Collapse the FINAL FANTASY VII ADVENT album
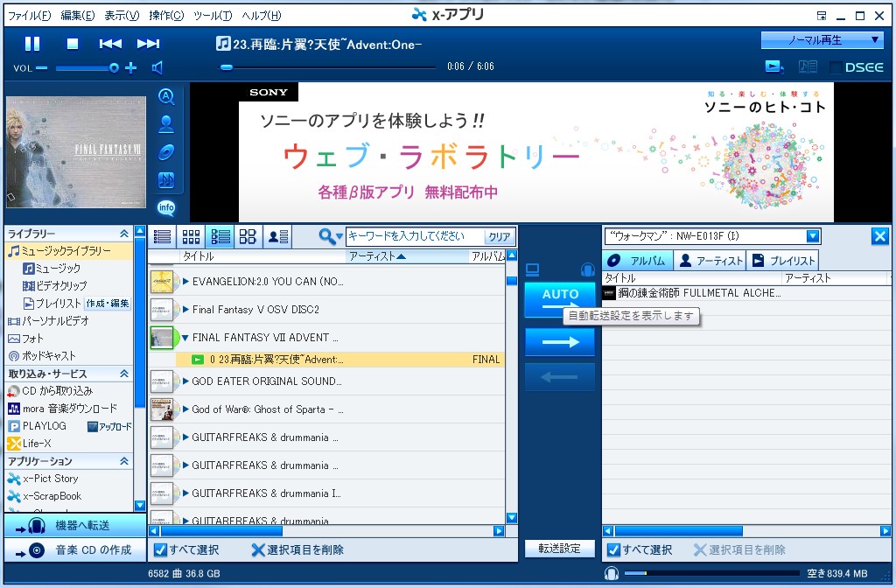Viewport: 896px width, 588px height. [x=185, y=338]
